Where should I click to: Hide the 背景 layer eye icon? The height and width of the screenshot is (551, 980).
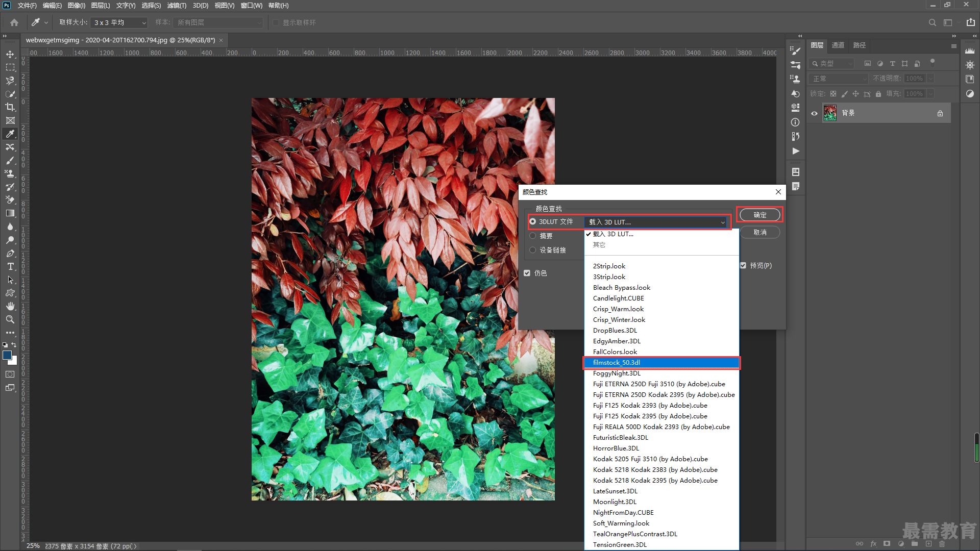pyautogui.click(x=814, y=113)
